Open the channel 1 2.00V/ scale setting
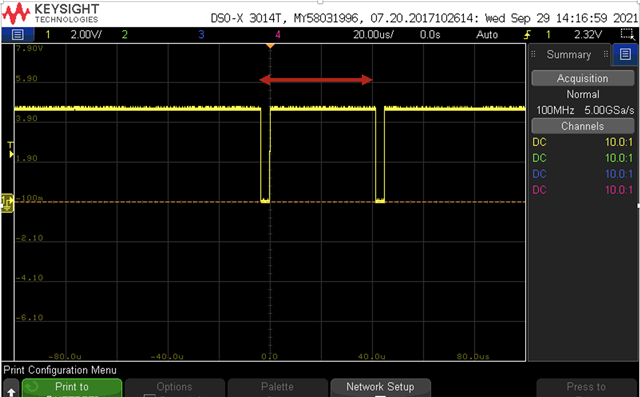 pos(86,35)
